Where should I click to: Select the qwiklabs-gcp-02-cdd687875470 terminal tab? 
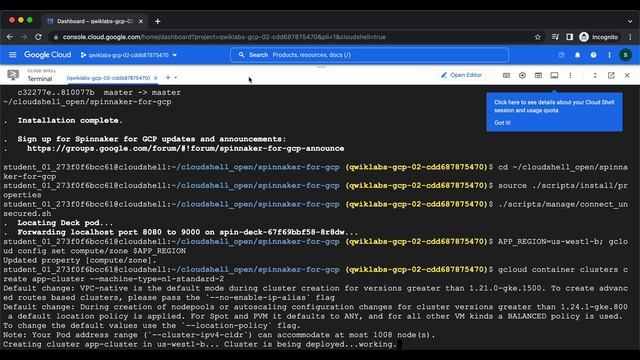pos(109,78)
